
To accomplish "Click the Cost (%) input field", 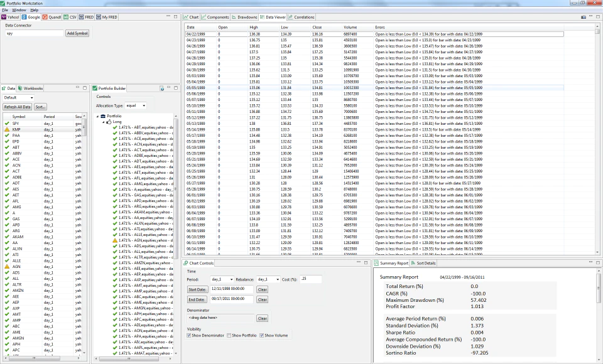I will click(311, 279).
